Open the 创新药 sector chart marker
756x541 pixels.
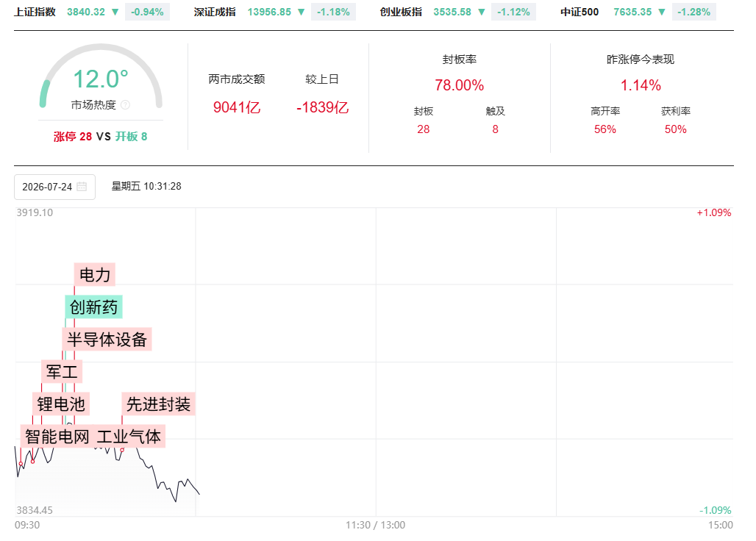click(x=93, y=307)
